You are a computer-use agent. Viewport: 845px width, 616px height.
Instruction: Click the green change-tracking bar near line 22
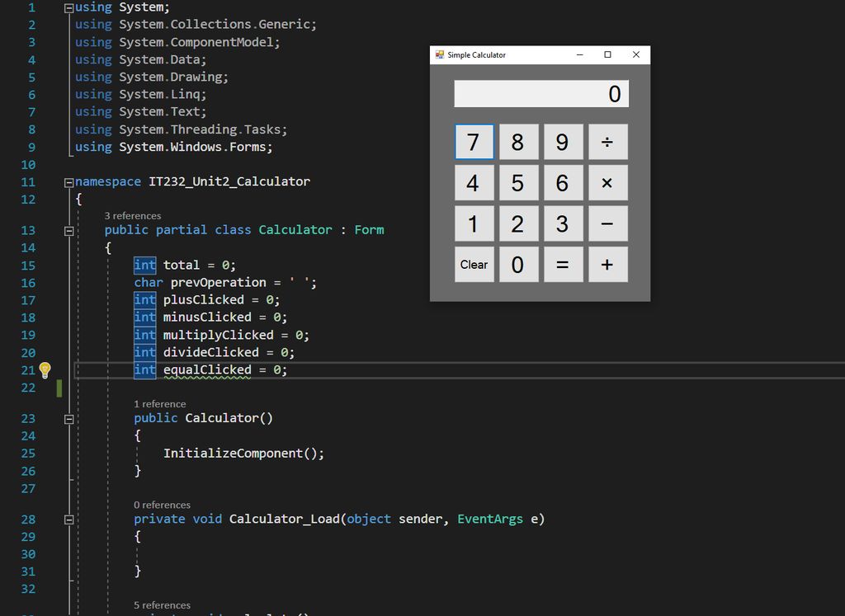click(x=58, y=388)
